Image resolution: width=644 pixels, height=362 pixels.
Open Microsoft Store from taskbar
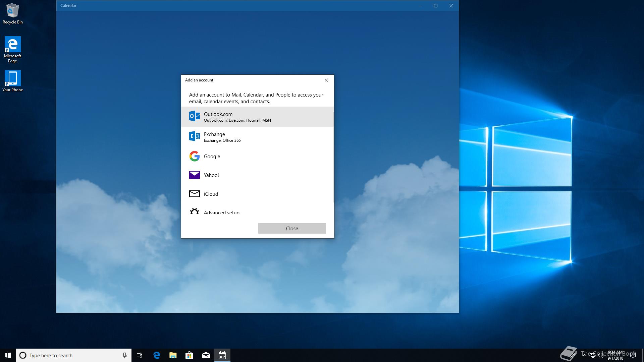[x=189, y=355]
